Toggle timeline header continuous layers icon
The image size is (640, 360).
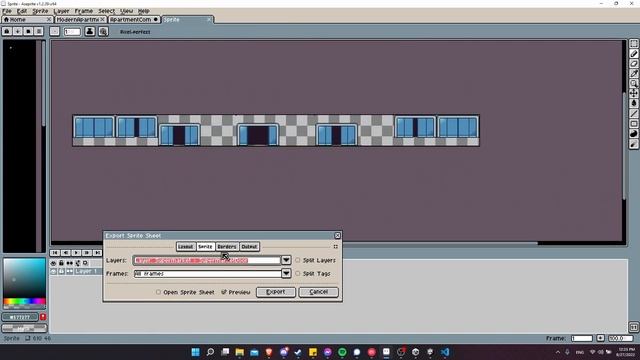click(70, 263)
